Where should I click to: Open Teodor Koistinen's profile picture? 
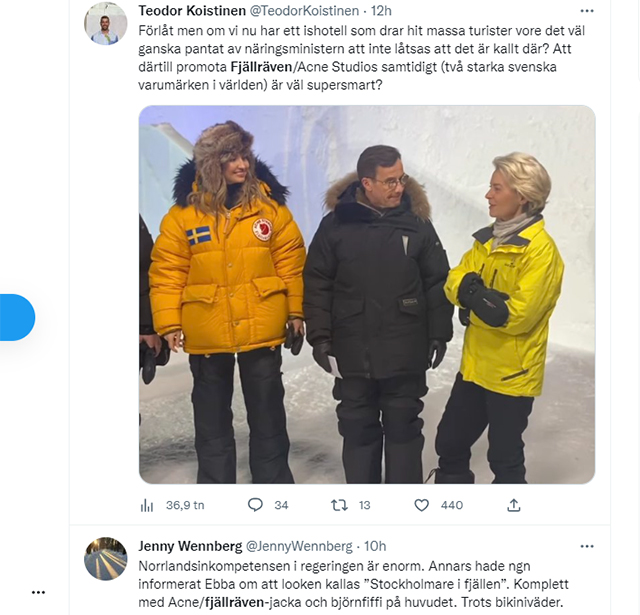pyautogui.click(x=105, y=23)
